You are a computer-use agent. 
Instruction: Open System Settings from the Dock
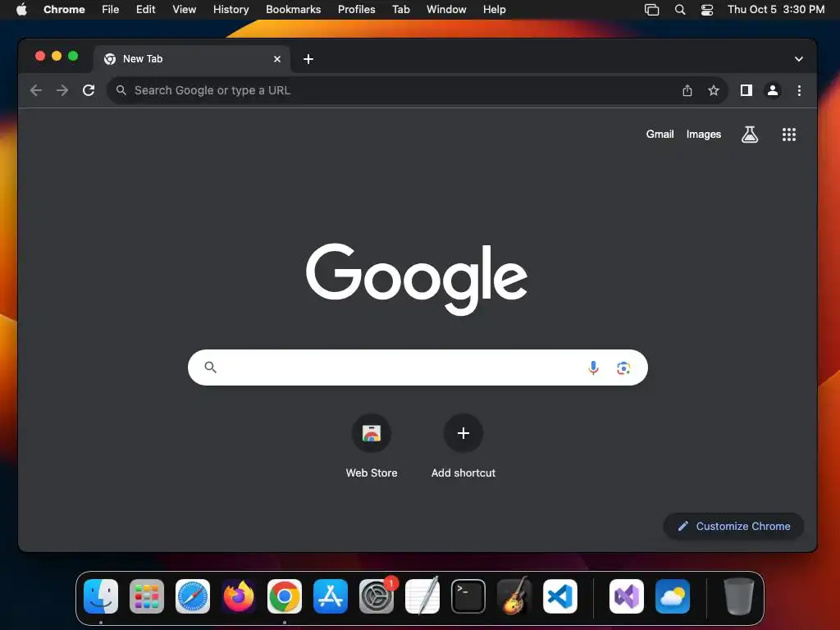(377, 596)
